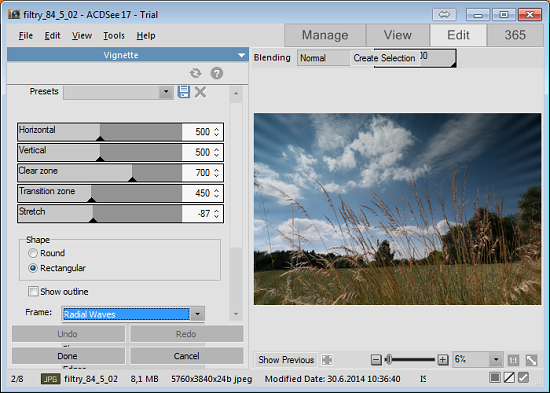Zoom out with the minus icon

click(x=376, y=360)
